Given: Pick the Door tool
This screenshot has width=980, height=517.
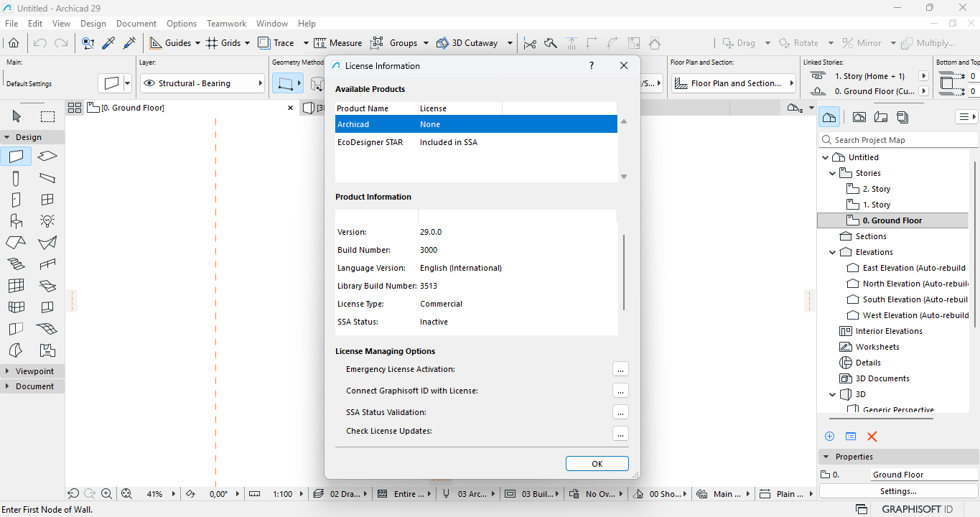Looking at the screenshot, I should point(16,200).
